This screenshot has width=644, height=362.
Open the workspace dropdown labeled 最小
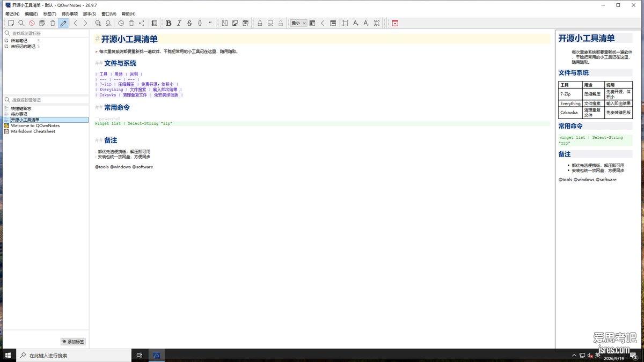tap(298, 23)
